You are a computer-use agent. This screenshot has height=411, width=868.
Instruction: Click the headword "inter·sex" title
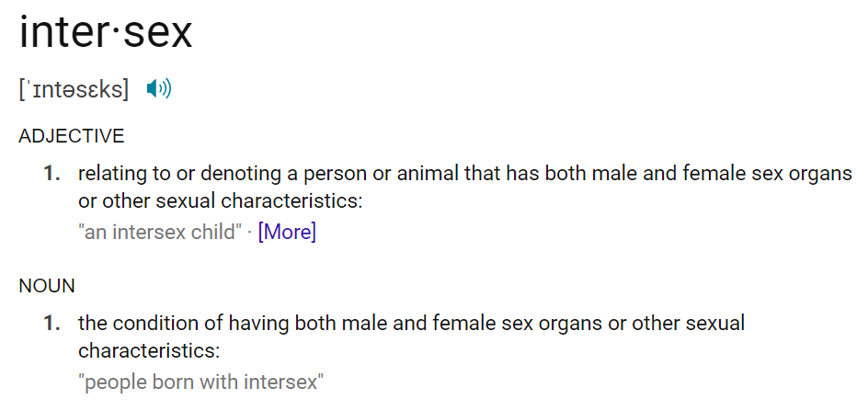tap(106, 32)
